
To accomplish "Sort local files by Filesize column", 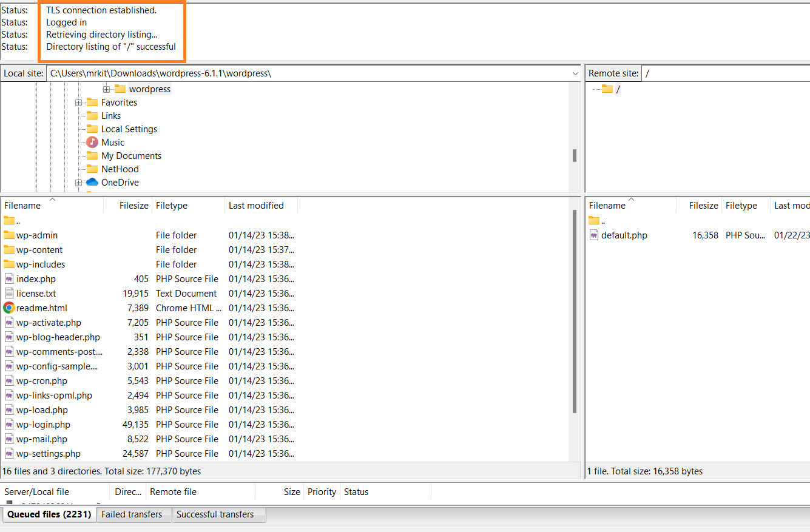I will point(128,206).
